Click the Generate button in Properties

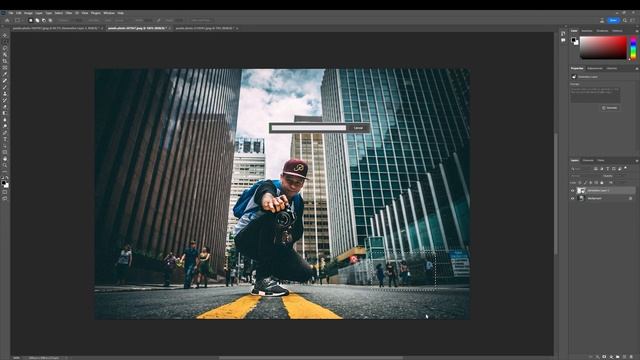click(610, 108)
